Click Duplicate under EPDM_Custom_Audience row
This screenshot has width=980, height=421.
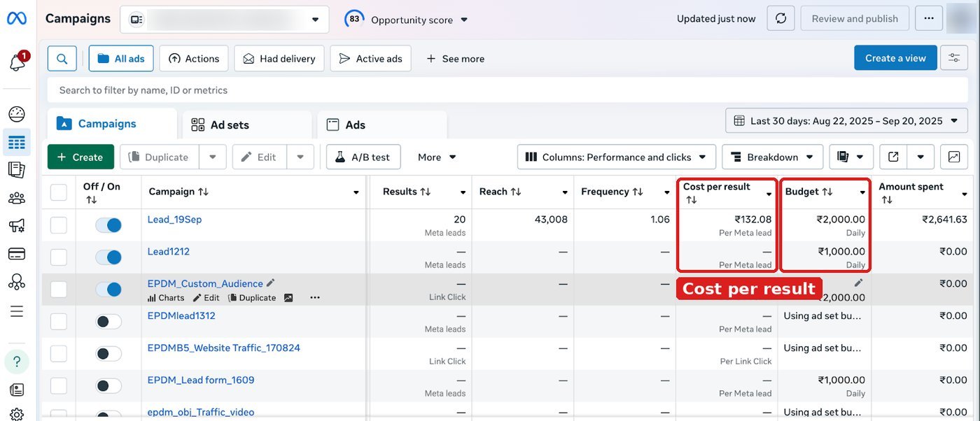click(252, 297)
